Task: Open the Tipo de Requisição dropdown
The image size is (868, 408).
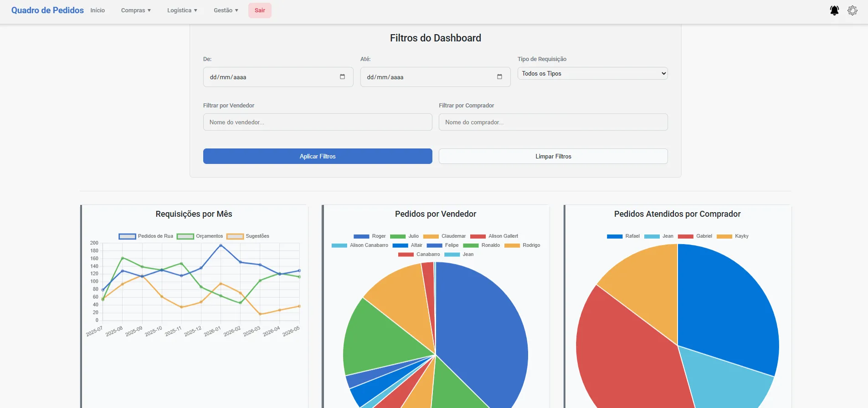Action: pyautogui.click(x=592, y=73)
